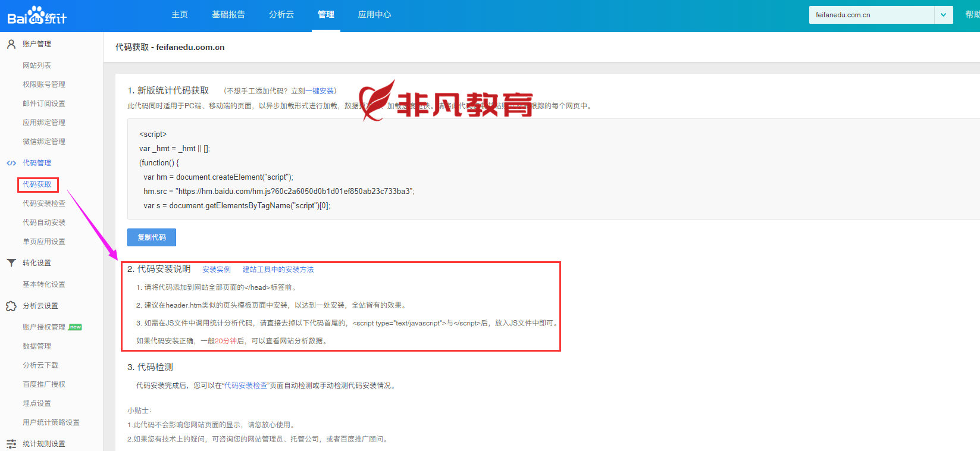
Task: Select 网站列表 in the sidebar
Action: [x=37, y=65]
